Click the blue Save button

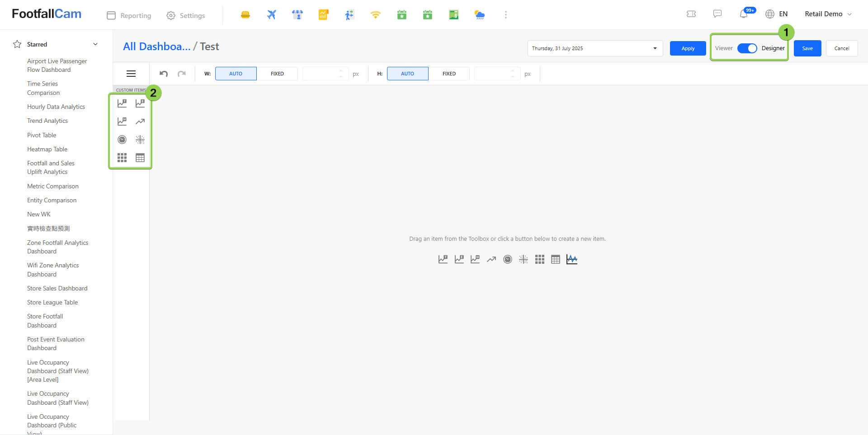[x=807, y=48]
